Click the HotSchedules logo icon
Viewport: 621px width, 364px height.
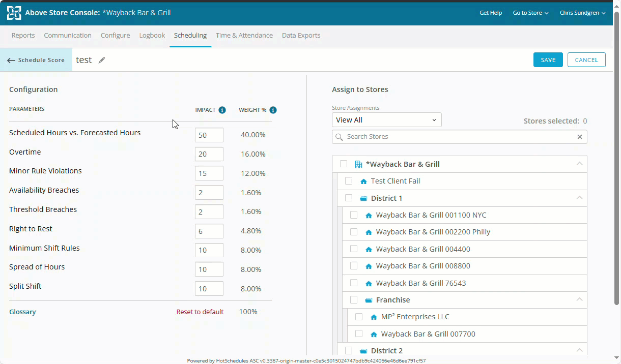14,13
